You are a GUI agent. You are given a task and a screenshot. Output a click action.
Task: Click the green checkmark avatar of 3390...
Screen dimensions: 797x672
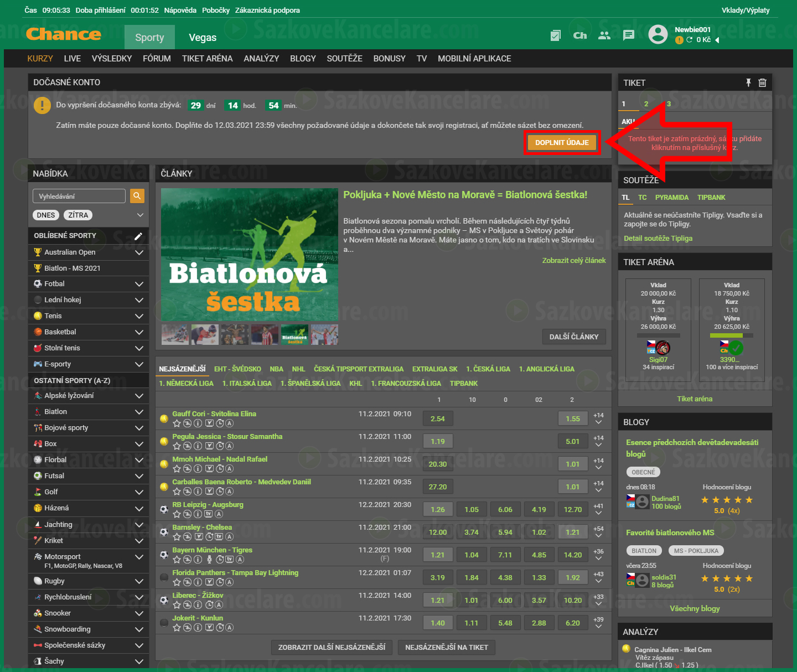[736, 348]
